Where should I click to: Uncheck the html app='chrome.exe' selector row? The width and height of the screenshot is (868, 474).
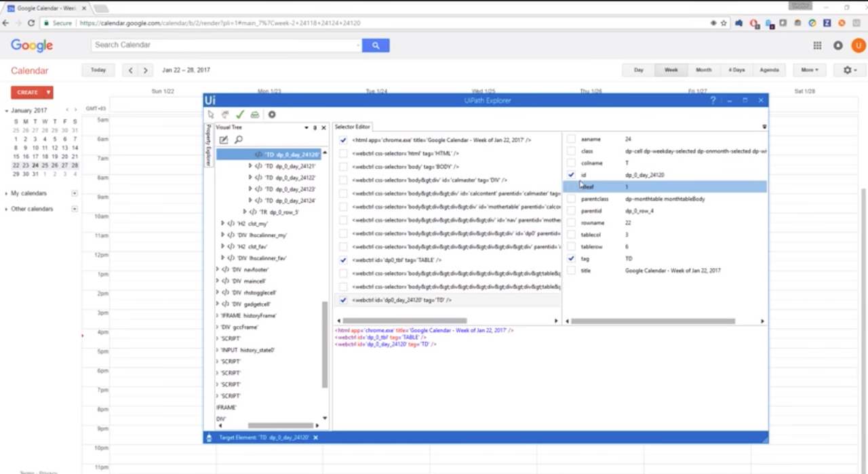pos(343,140)
